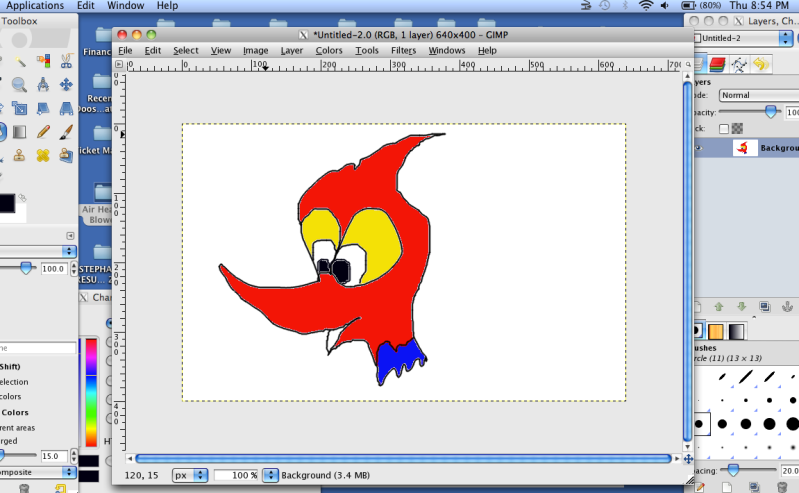Screen dimensions: 799x493
Task: Select the Move tool in Toolbox
Action: (66, 84)
